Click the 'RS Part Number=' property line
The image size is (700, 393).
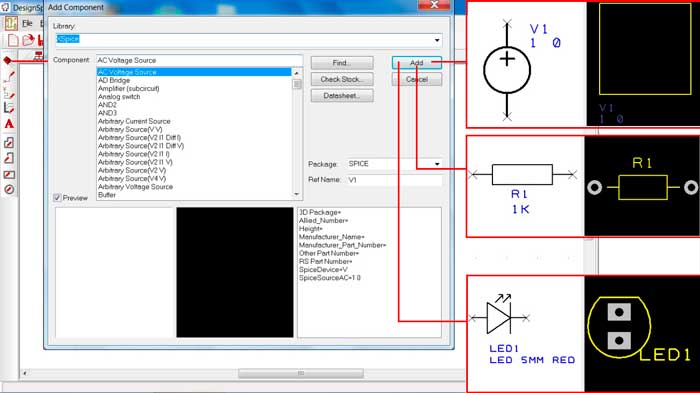[x=325, y=261]
